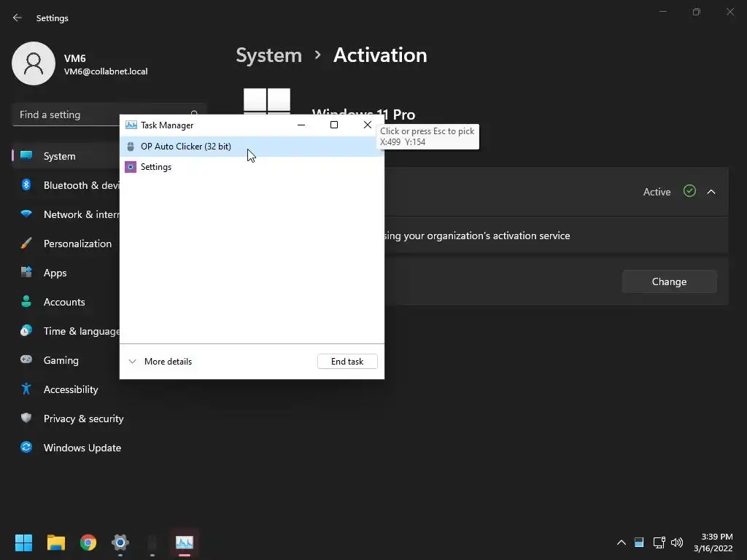Image resolution: width=747 pixels, height=560 pixels.
Task: Open File Explorer from taskbar
Action: pyautogui.click(x=55, y=542)
